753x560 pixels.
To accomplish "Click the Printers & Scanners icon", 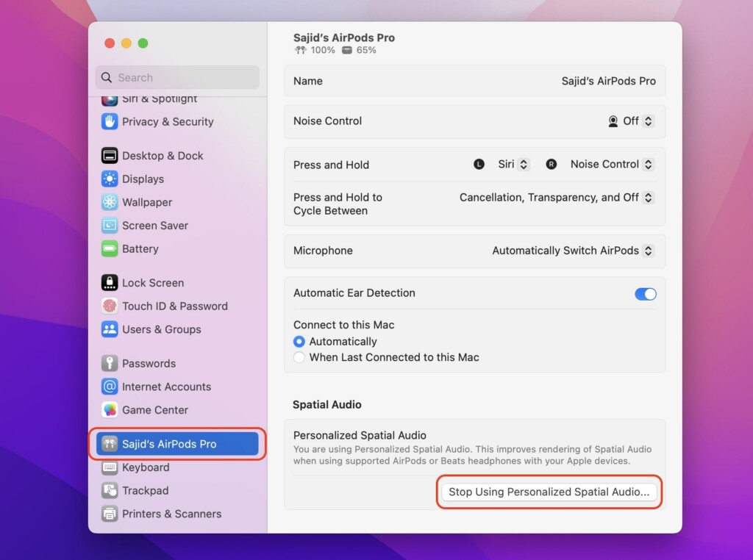I will [110, 514].
